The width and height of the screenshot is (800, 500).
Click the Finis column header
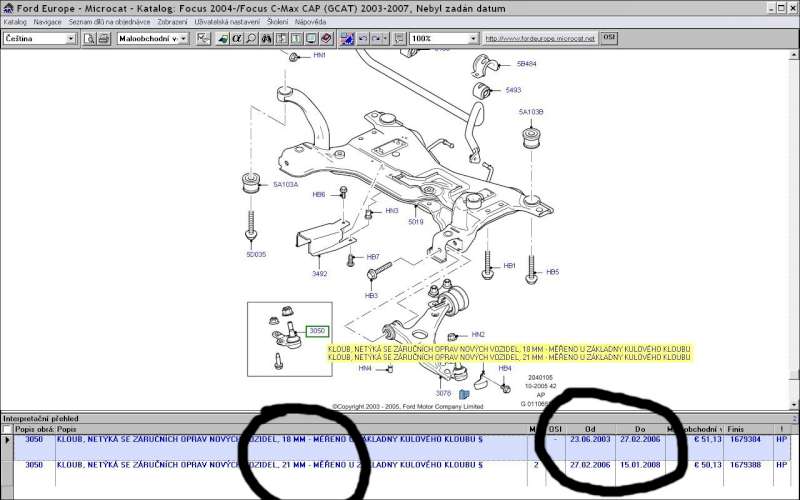click(737, 428)
